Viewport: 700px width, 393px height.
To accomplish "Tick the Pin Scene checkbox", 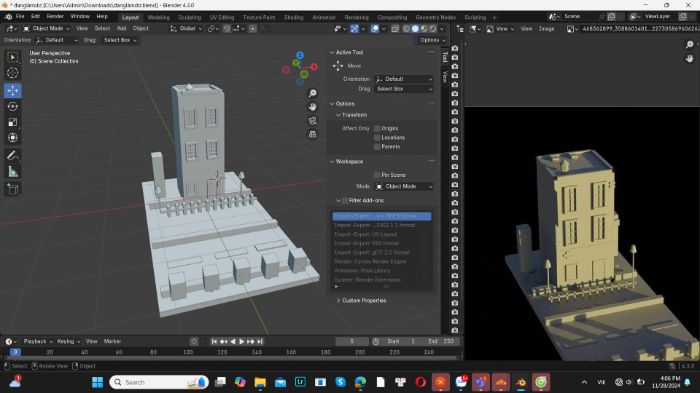I will point(377,175).
